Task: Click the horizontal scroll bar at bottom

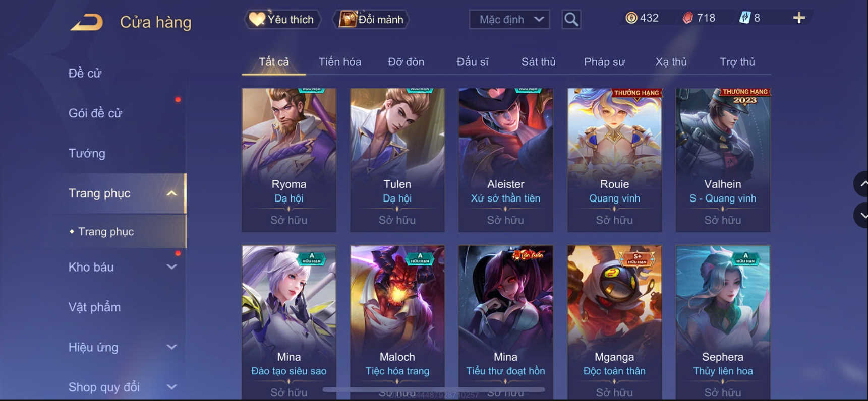Action: [x=434, y=389]
